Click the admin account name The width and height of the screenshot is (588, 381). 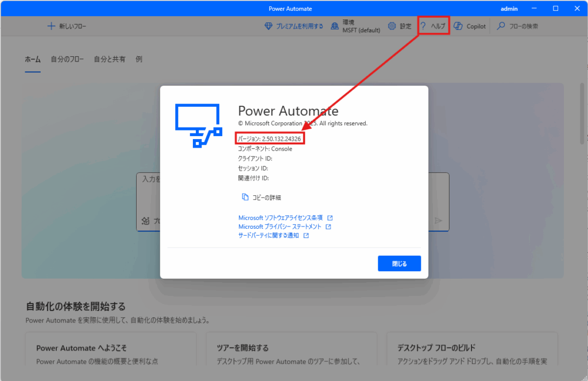(x=509, y=9)
